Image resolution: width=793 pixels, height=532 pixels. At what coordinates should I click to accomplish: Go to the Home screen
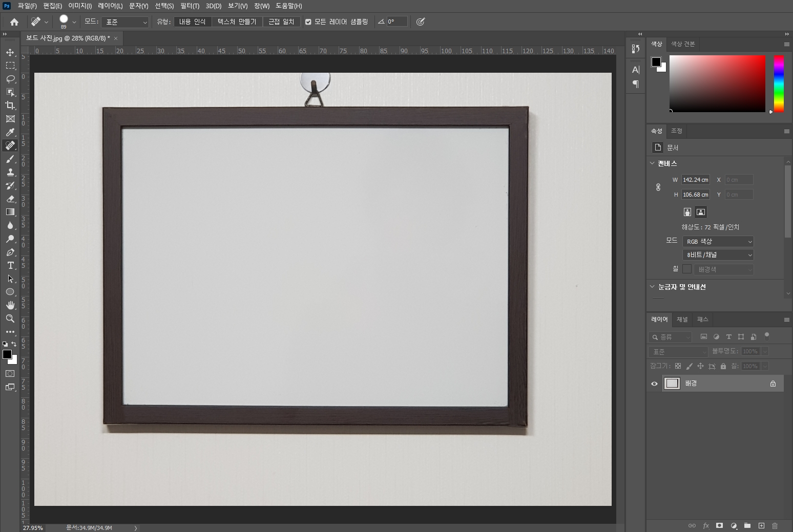pos(14,22)
